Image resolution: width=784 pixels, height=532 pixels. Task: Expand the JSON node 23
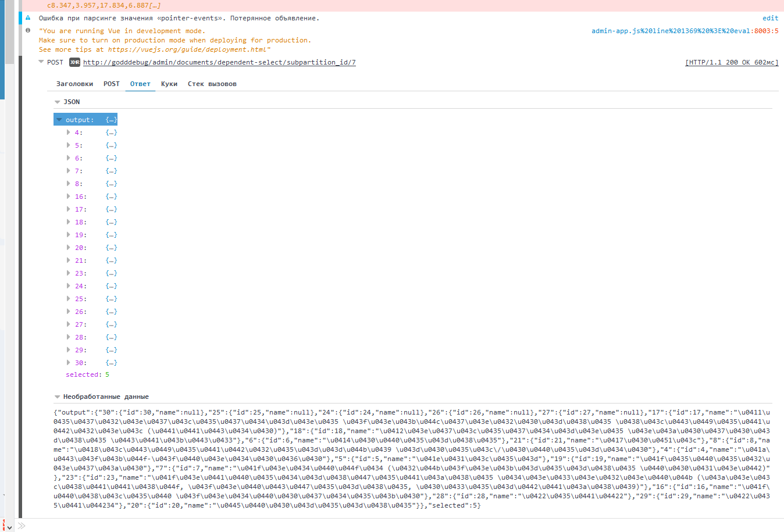(x=69, y=273)
